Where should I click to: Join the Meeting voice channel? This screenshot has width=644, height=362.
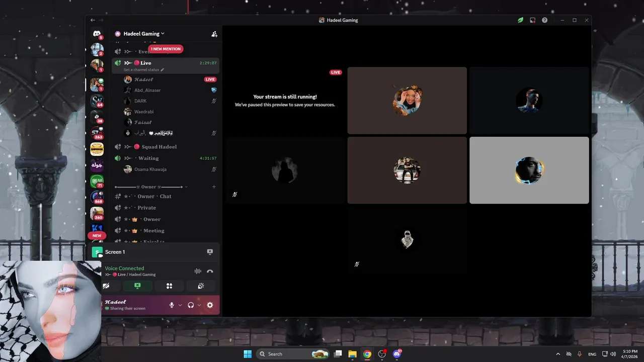pos(165,231)
